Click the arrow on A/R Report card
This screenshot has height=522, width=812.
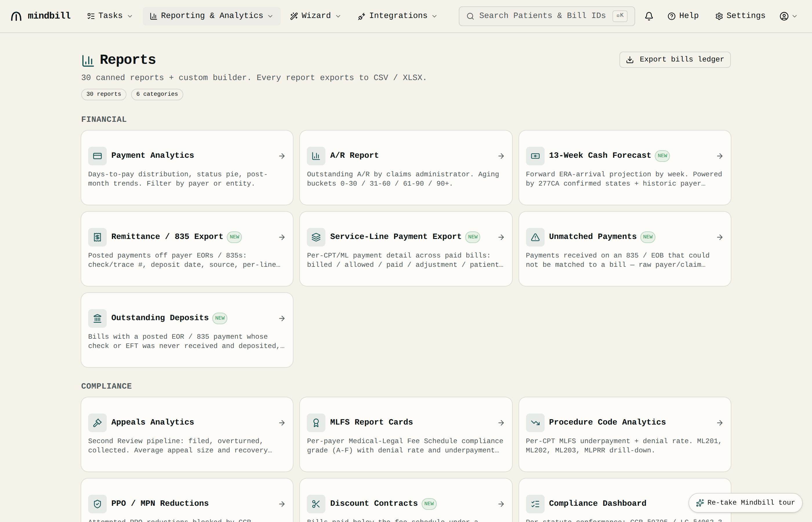501,156
